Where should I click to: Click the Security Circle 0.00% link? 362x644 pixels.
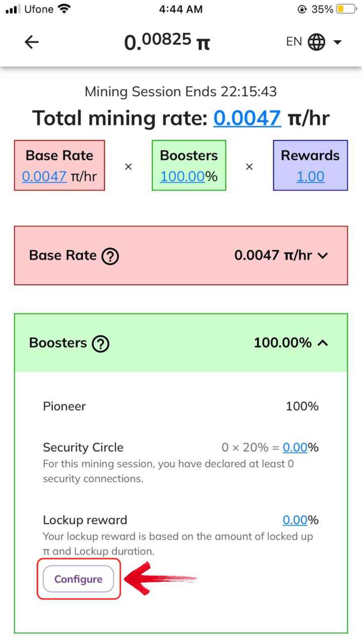pyautogui.click(x=295, y=447)
